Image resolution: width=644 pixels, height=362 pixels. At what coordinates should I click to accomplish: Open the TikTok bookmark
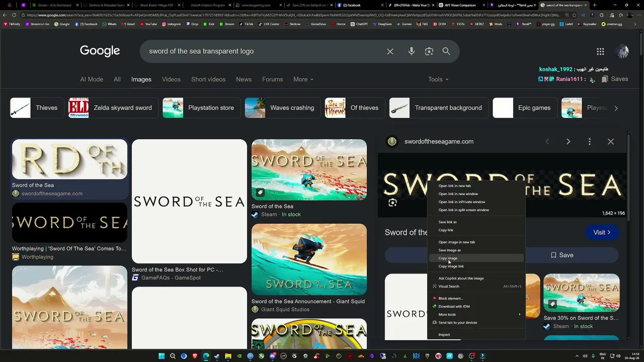[247, 24]
